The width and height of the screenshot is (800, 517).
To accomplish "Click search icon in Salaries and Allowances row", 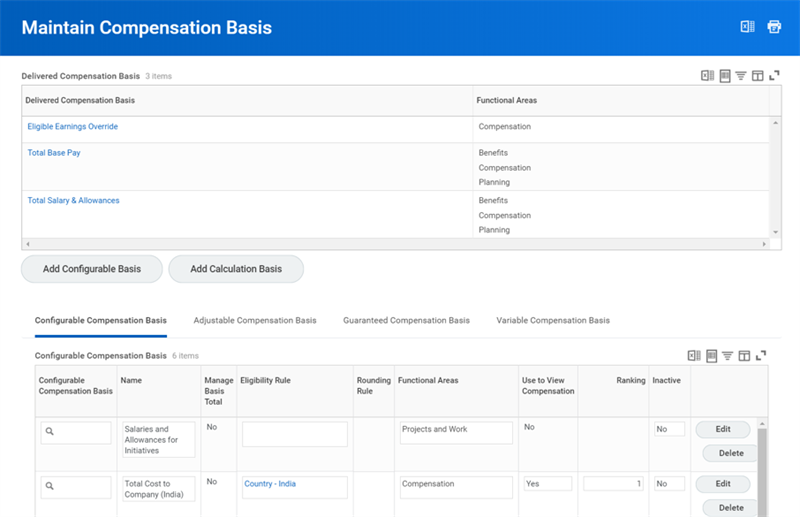I will click(x=49, y=431).
